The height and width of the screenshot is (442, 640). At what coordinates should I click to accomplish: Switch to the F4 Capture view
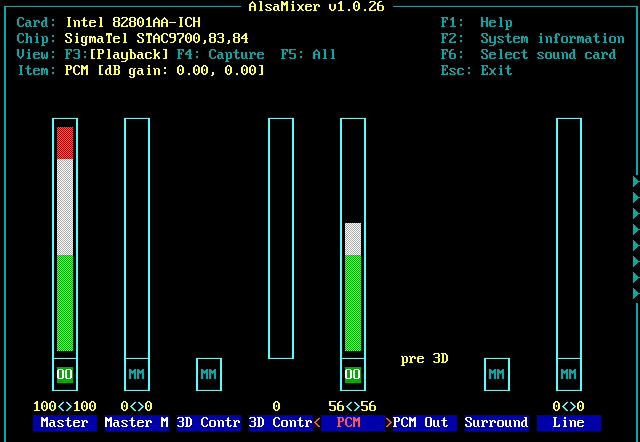220,55
